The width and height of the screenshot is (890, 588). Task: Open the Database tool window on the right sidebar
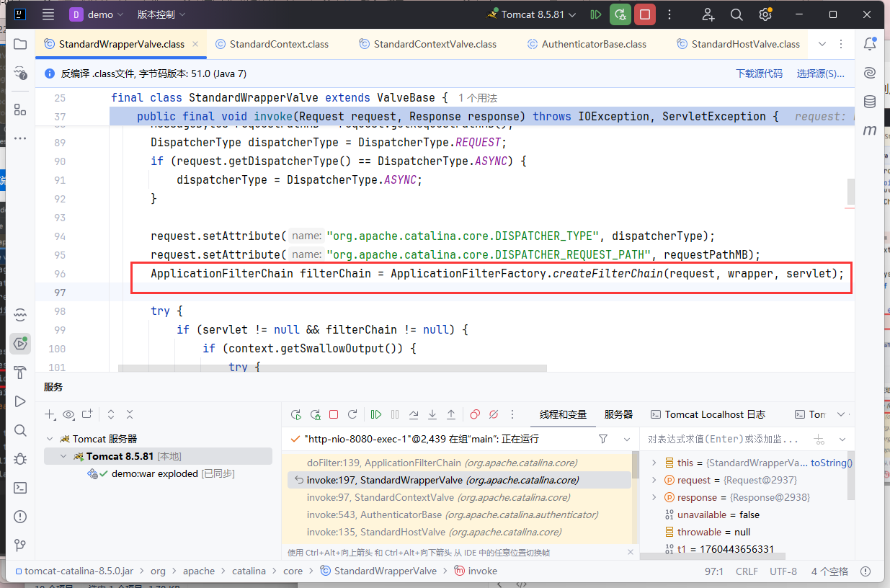click(x=870, y=102)
